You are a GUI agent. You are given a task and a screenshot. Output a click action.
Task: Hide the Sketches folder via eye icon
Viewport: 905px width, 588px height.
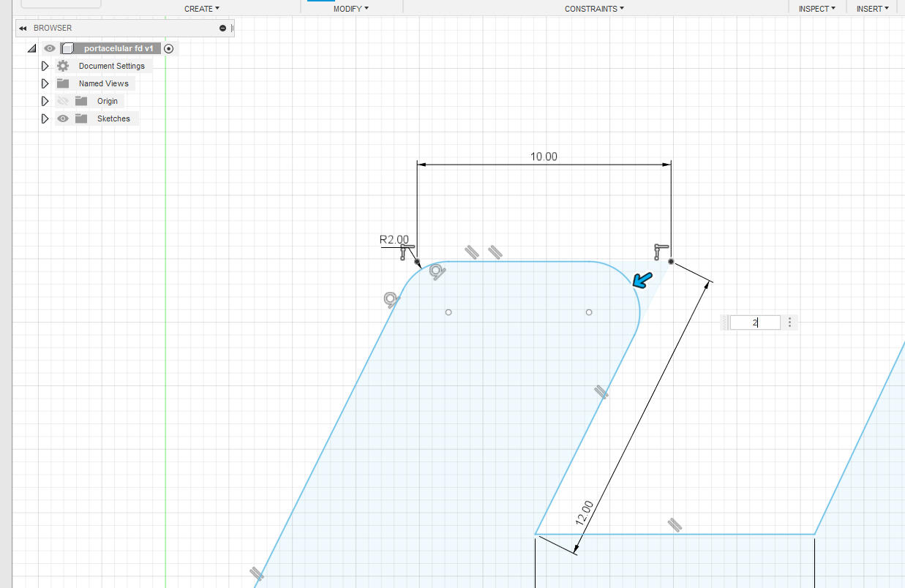click(x=63, y=118)
